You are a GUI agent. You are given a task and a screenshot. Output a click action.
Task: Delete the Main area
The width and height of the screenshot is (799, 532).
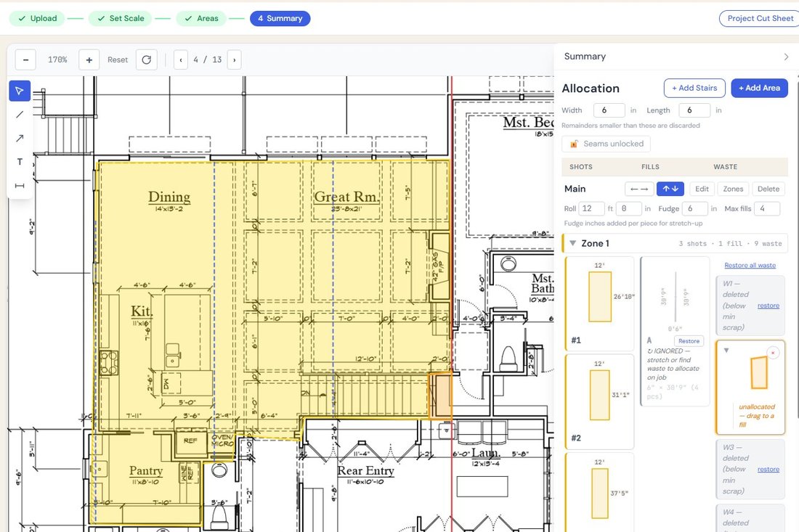tap(768, 189)
